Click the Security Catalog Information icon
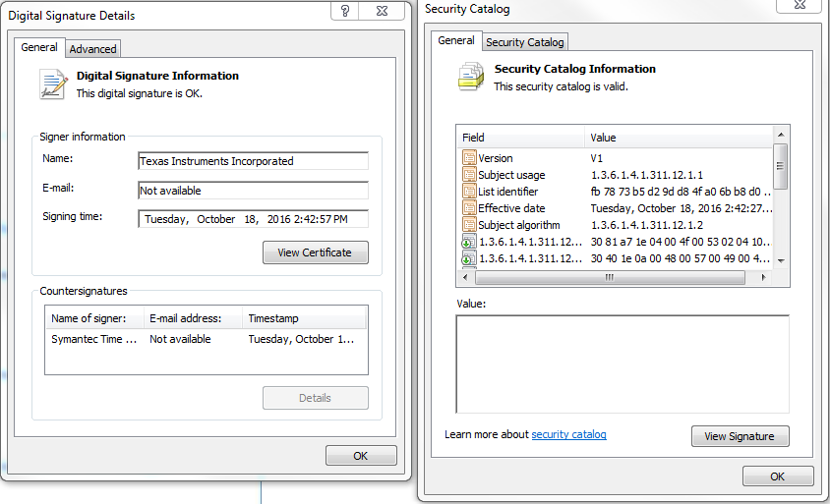This screenshot has width=830, height=504. pos(471,77)
